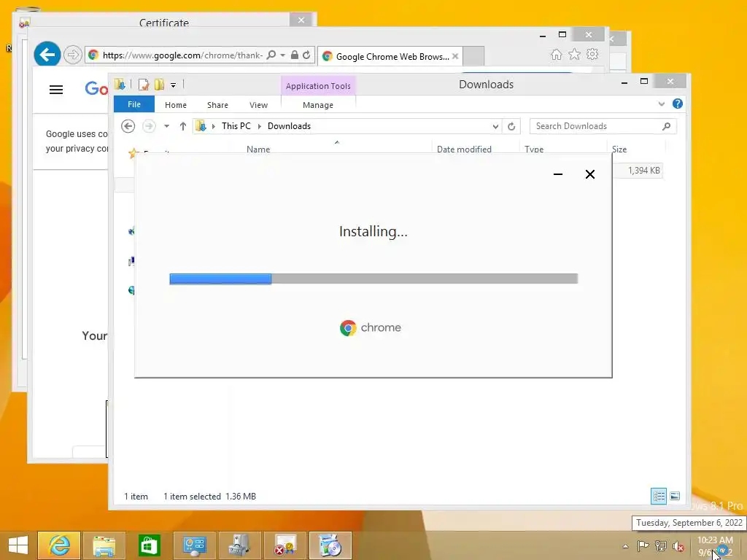The image size is (747, 560).
Task: Close the Google Chrome Web Browser tab
Action: (455, 56)
